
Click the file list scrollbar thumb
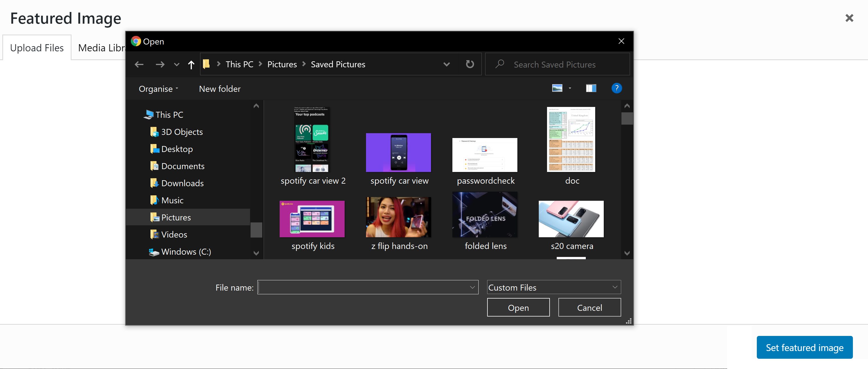627,118
